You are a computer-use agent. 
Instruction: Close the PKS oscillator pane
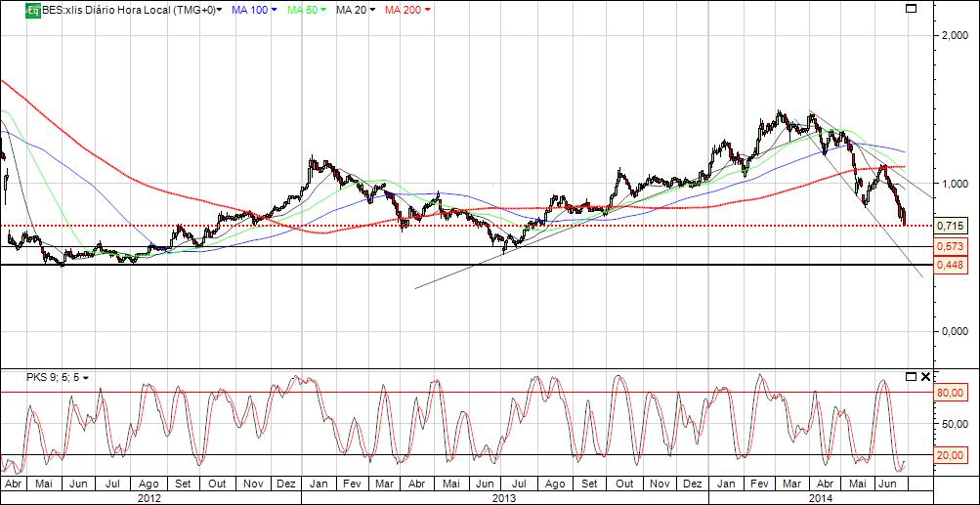pyautogui.click(x=925, y=376)
